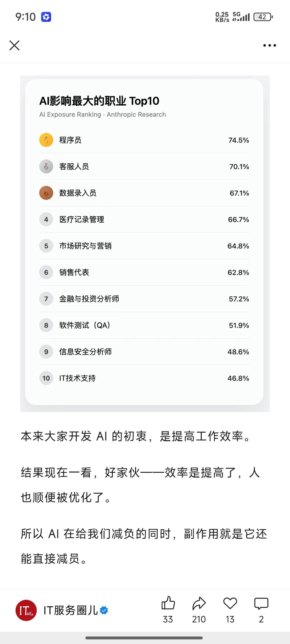290x644 pixels.
Task: Tap the 医疗记录管理 row in the ranking
Action: point(144,219)
